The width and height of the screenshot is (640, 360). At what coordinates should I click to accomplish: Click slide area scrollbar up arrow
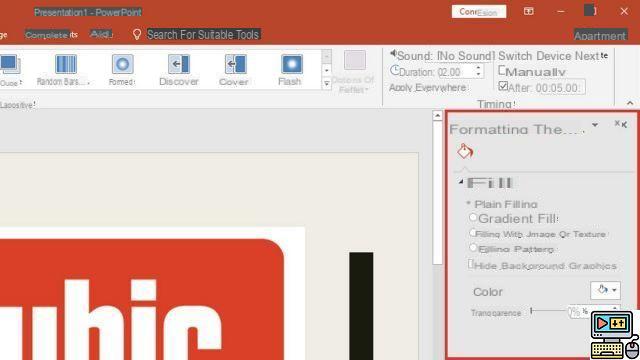click(x=437, y=116)
